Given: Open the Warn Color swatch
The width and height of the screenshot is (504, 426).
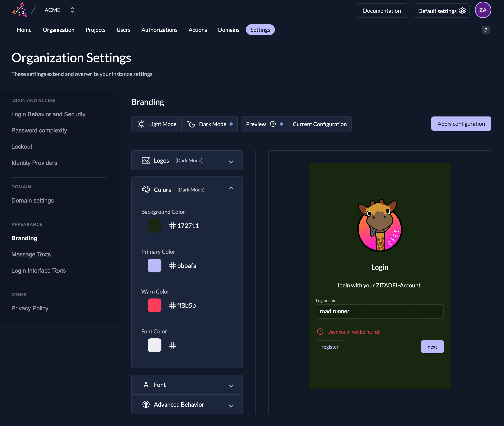Looking at the screenshot, I should 155,306.
